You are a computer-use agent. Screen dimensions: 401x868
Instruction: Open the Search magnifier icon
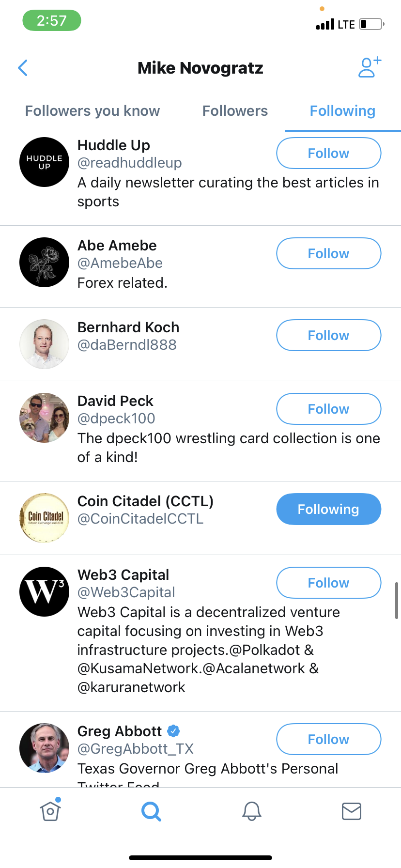pyautogui.click(x=151, y=811)
